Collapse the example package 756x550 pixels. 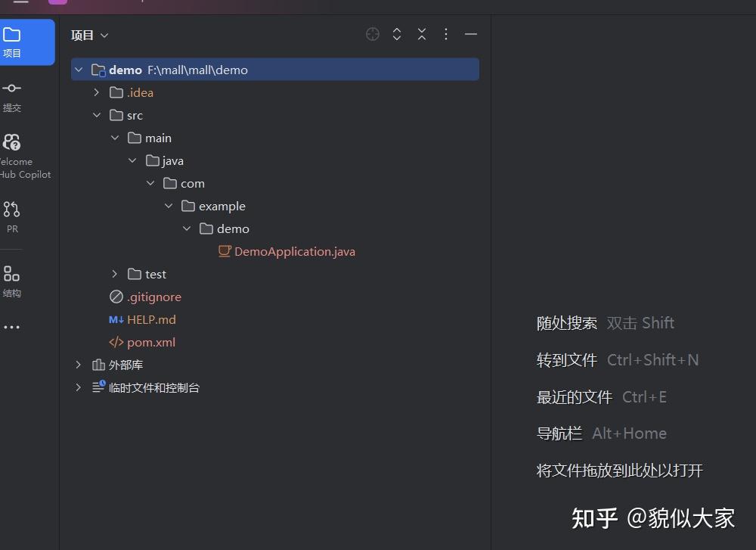tap(169, 206)
